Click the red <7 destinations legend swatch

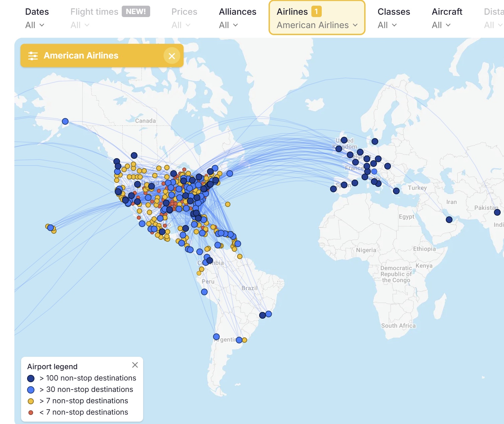point(31,412)
